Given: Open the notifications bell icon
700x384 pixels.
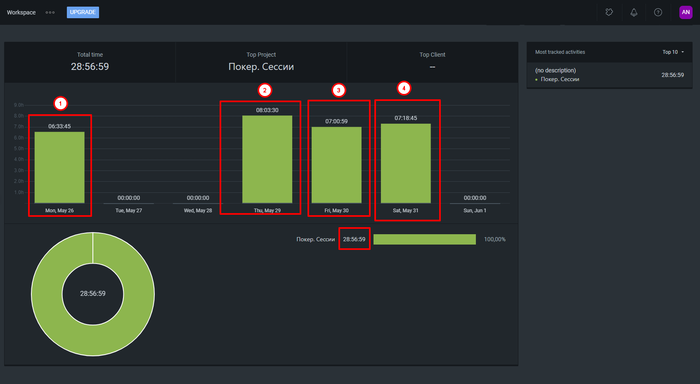Looking at the screenshot, I should [x=633, y=13].
